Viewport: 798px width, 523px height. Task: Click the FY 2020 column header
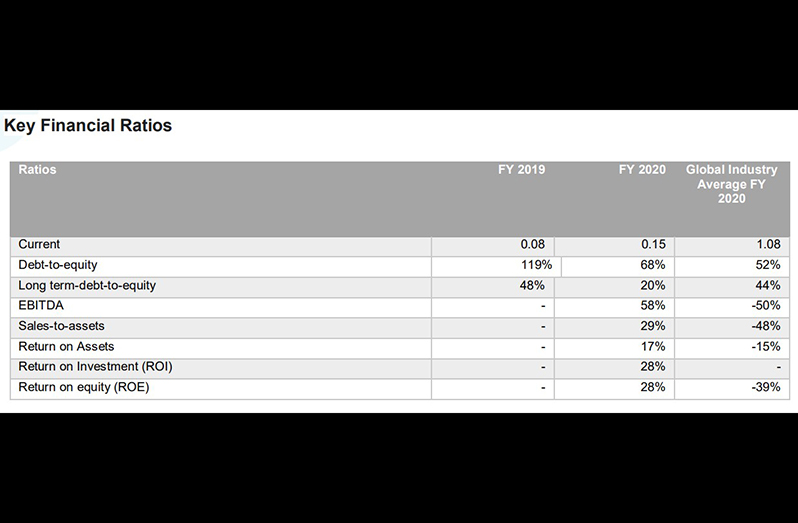pyautogui.click(x=642, y=169)
